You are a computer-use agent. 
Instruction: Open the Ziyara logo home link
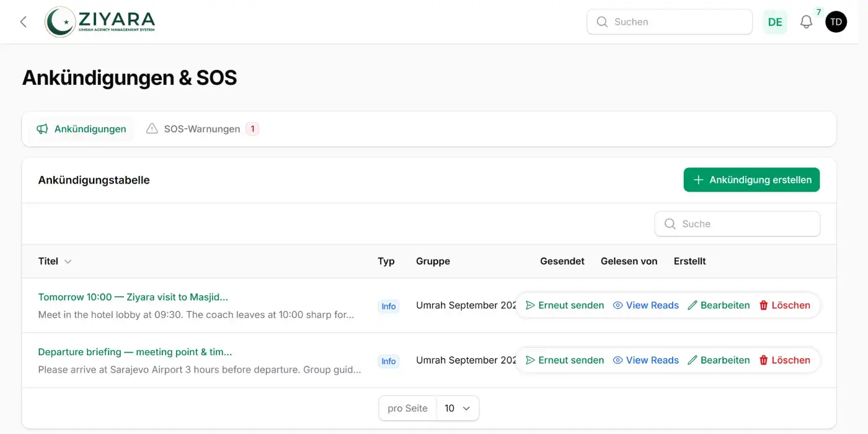click(x=100, y=22)
